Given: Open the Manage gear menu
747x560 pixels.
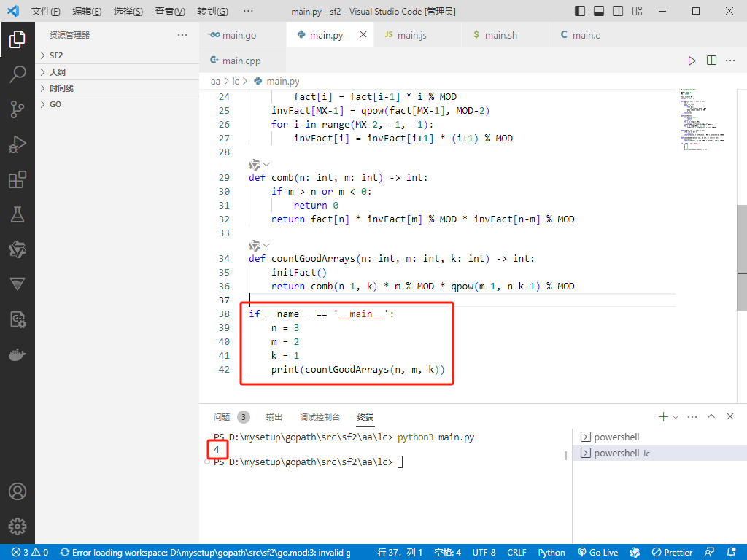Looking at the screenshot, I should 18,526.
